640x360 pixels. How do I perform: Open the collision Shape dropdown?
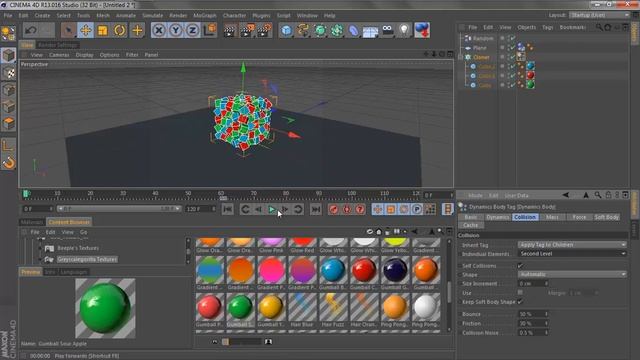[572, 274]
